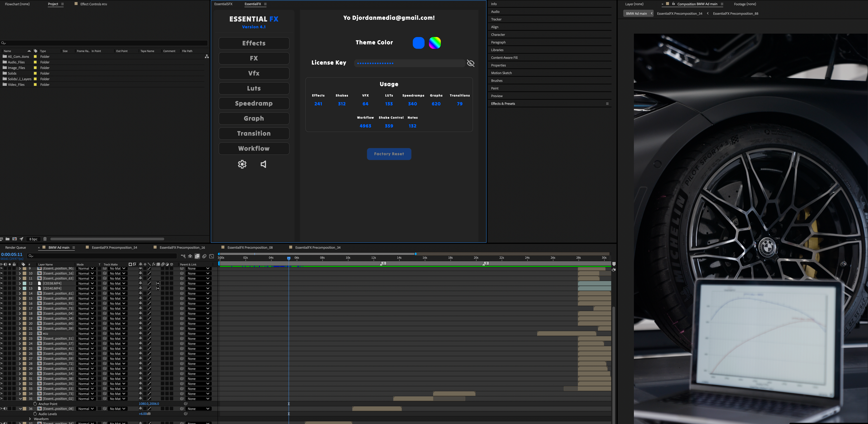Image resolution: width=868 pixels, height=424 pixels.
Task: Open the Render Queue tab
Action: (x=16, y=247)
